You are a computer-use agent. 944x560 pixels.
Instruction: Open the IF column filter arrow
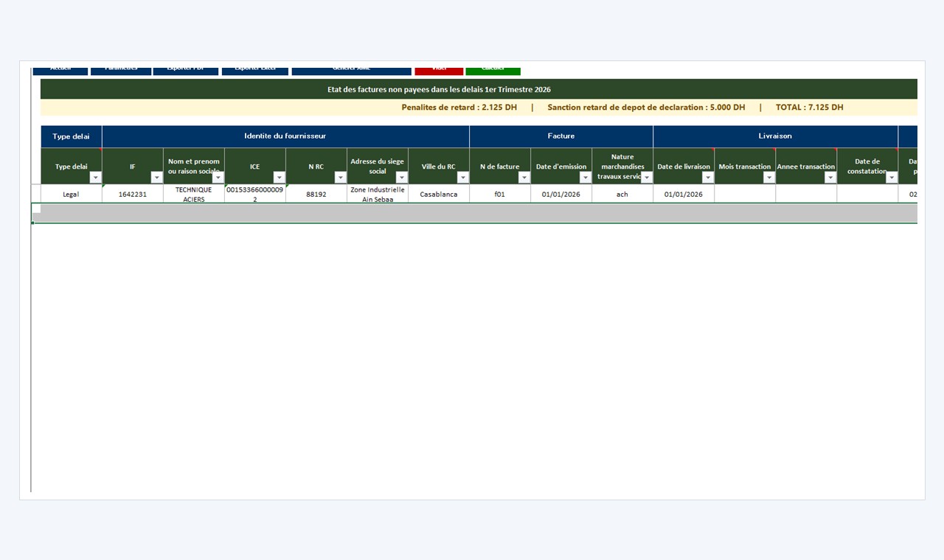tap(156, 178)
